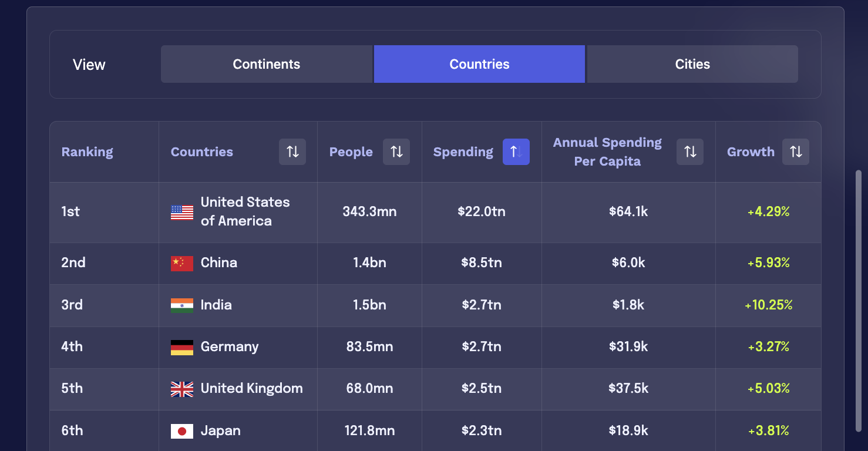Click the United States flag icon
This screenshot has height=451, width=868.
[182, 212]
